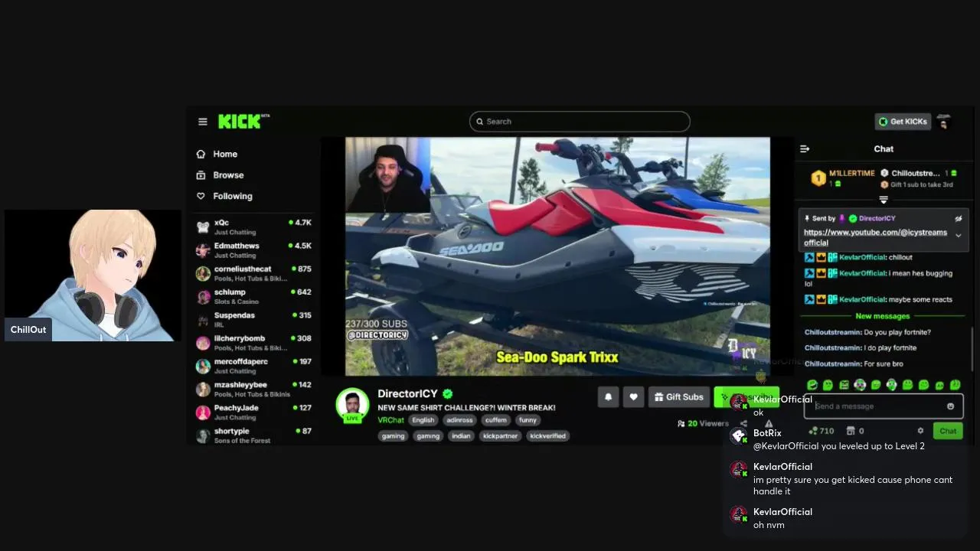The width and height of the screenshot is (980, 551).
Task: Click KevlarOfficial on the chillout message
Action: [862, 258]
